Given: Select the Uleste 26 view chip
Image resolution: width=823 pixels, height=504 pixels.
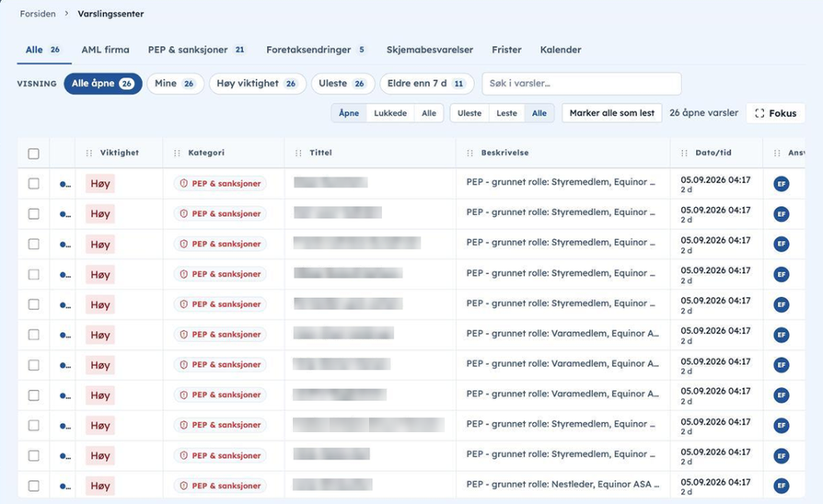Looking at the screenshot, I should pyautogui.click(x=342, y=84).
